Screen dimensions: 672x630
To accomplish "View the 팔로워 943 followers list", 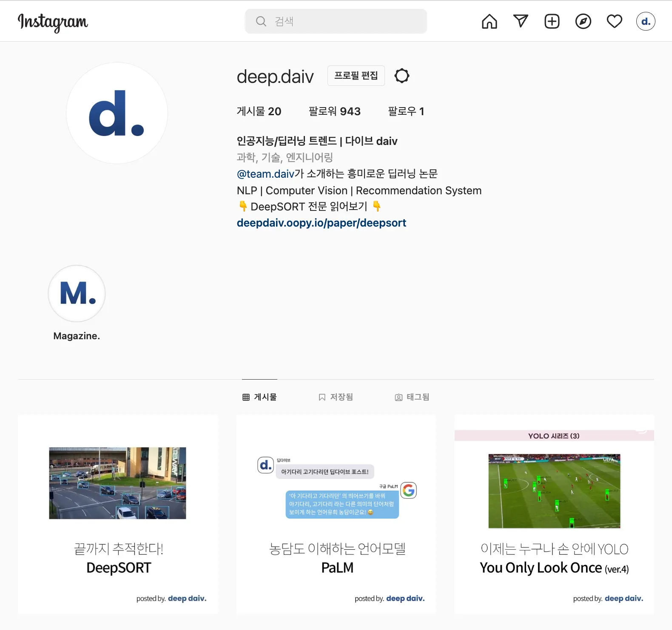I will pyautogui.click(x=335, y=111).
